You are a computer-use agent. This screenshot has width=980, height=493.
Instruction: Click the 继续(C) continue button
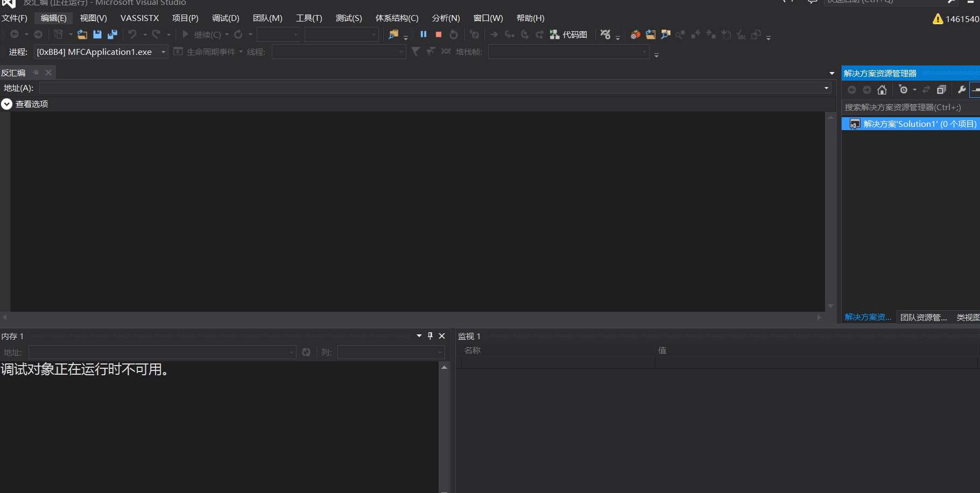[x=201, y=34]
